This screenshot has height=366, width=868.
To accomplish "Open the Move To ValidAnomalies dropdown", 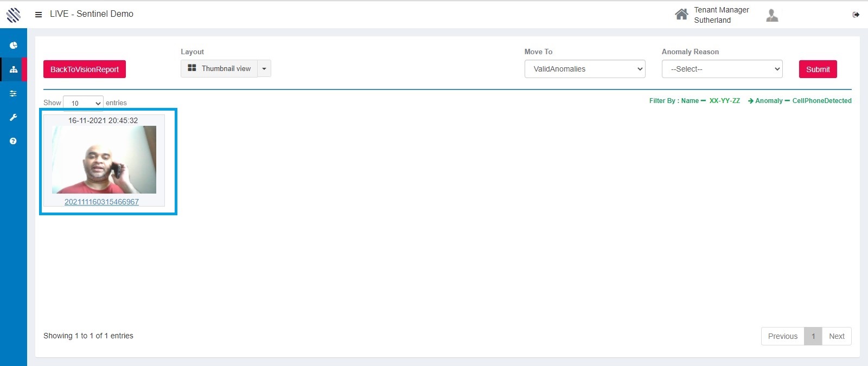I will pyautogui.click(x=584, y=69).
